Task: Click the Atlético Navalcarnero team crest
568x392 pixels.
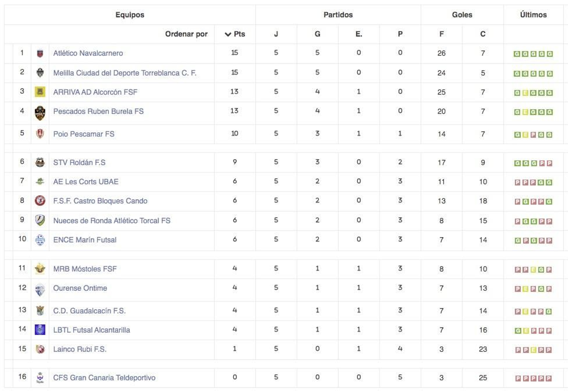Action: [x=40, y=53]
